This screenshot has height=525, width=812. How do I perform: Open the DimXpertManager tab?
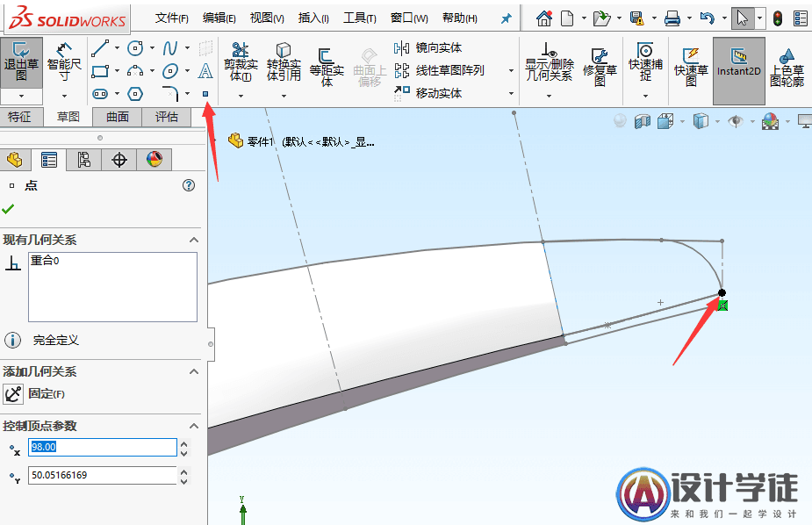coord(119,160)
